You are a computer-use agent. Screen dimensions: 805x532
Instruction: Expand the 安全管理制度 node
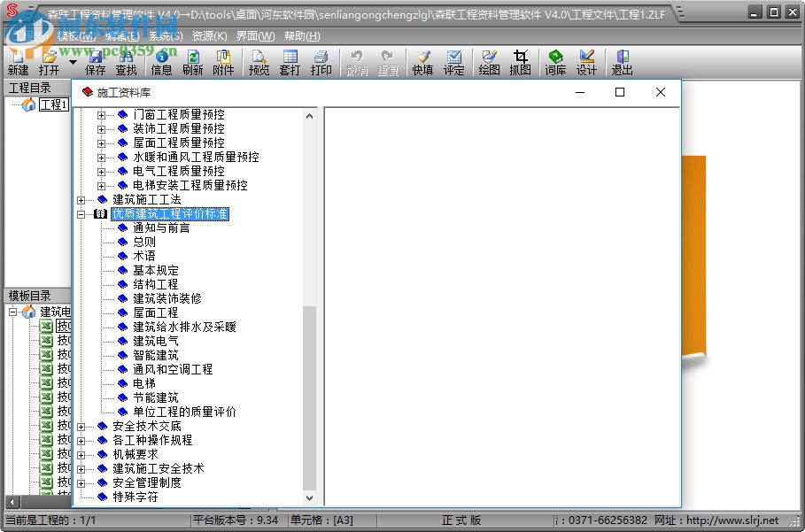point(81,483)
